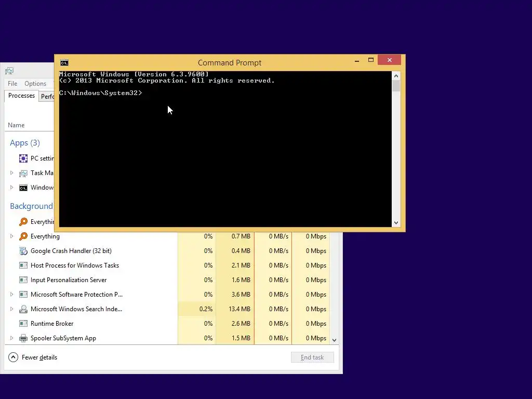Click the 0 Mbps network cell for Google Crash Handler
The width and height of the screenshot is (532, 399).
point(311,251)
